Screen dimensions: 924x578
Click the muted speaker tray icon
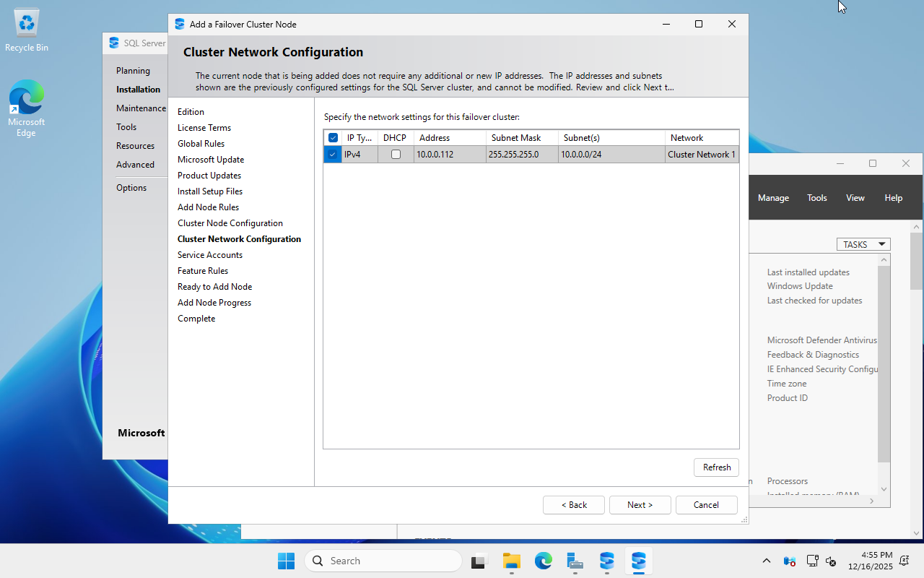pos(831,561)
